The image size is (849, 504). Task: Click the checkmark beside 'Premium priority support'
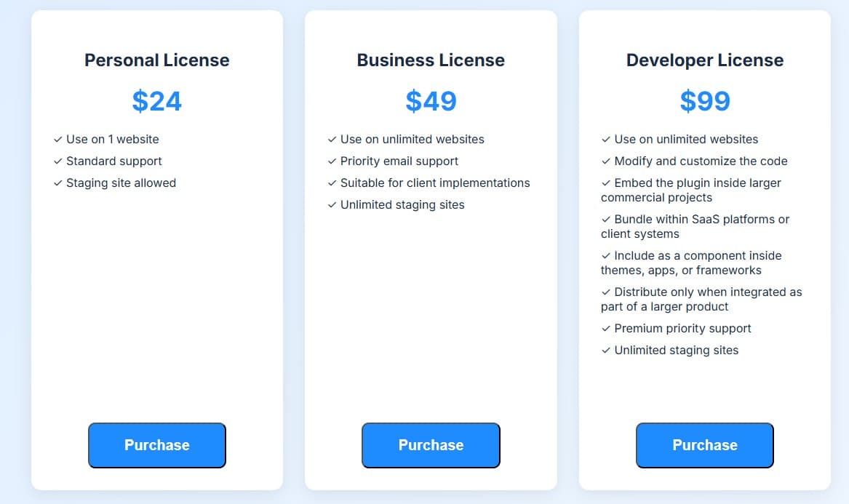605,328
